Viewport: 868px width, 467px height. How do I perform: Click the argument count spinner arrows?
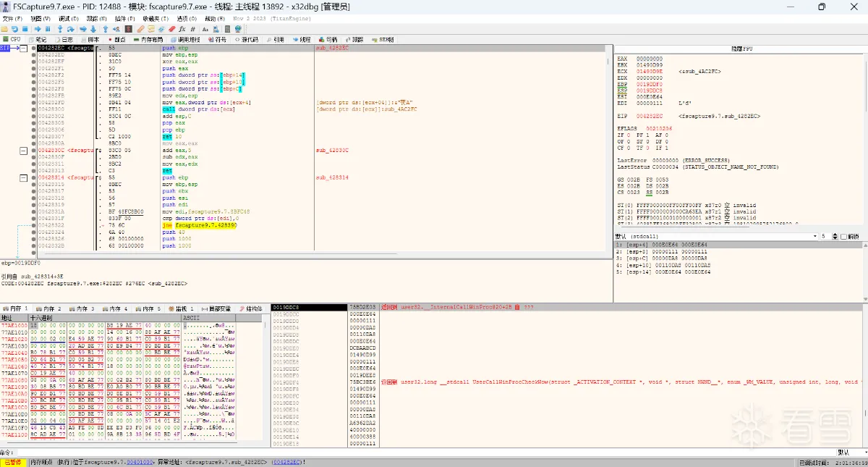click(x=834, y=236)
